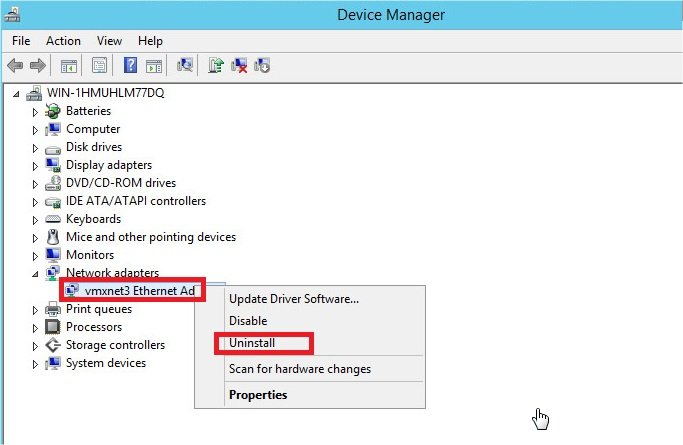Select the vmxnet3 Ethernet Adapter device
This screenshot has width=683, height=445.
[139, 290]
